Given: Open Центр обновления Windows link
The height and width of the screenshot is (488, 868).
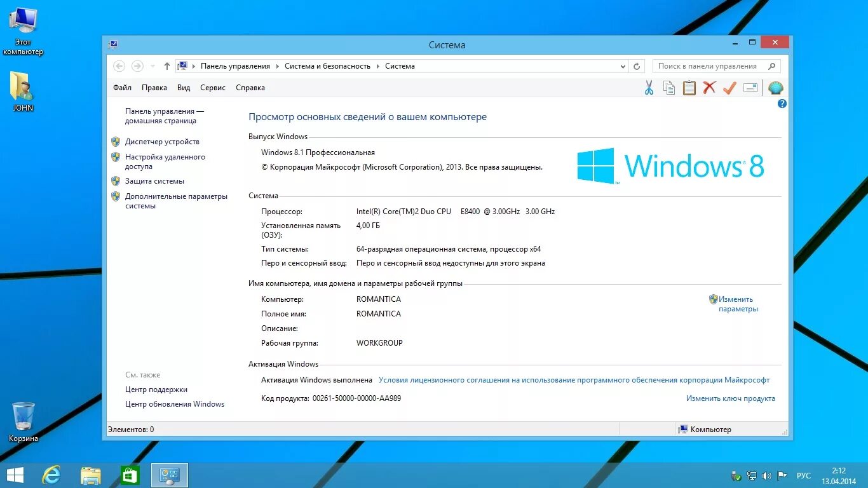Looking at the screenshot, I should tap(175, 404).
